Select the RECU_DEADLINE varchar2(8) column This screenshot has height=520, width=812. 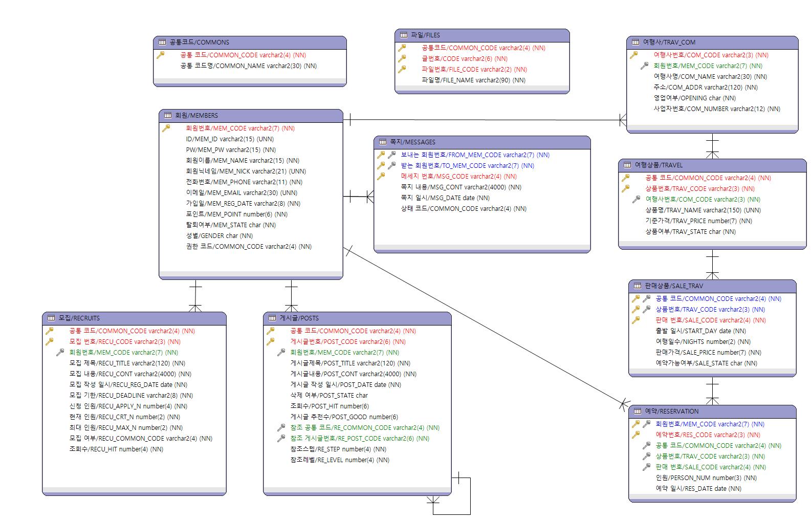pos(131,395)
